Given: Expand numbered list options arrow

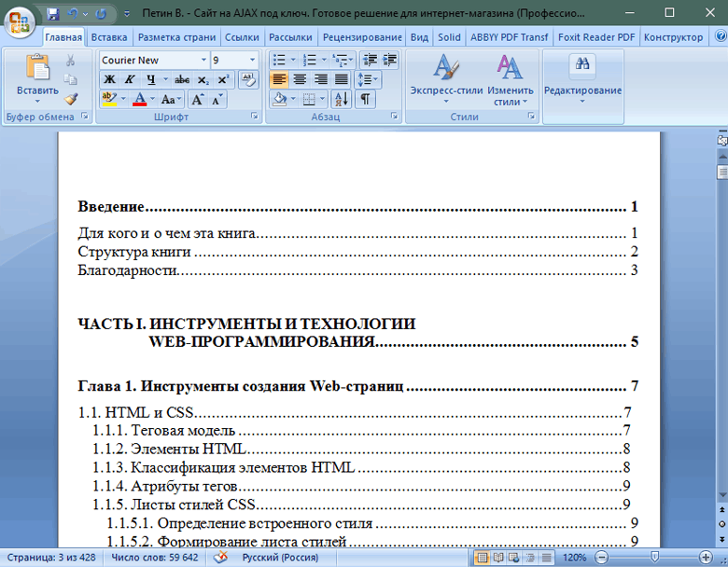Looking at the screenshot, I should coord(324,60).
